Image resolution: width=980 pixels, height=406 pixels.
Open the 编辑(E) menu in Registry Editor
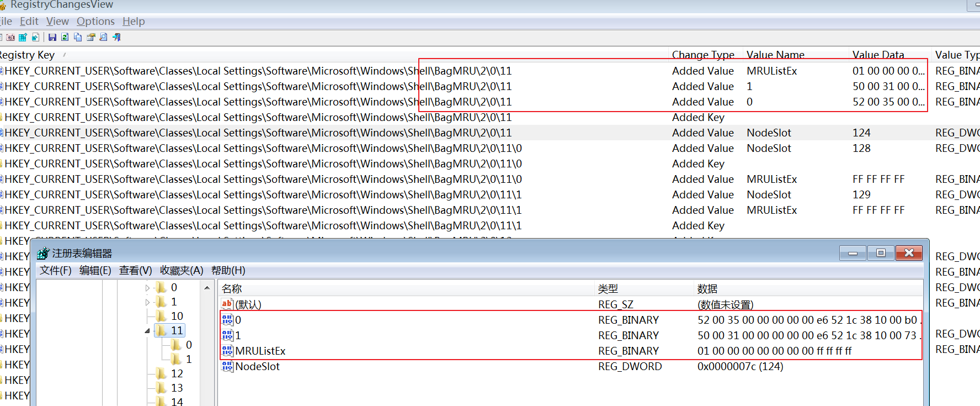click(x=95, y=270)
